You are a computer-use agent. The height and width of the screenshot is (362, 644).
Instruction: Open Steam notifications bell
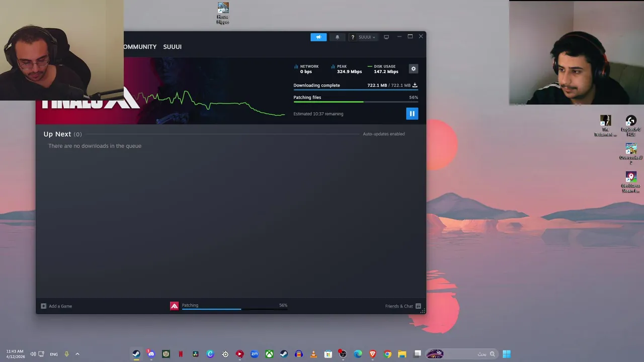(x=337, y=37)
